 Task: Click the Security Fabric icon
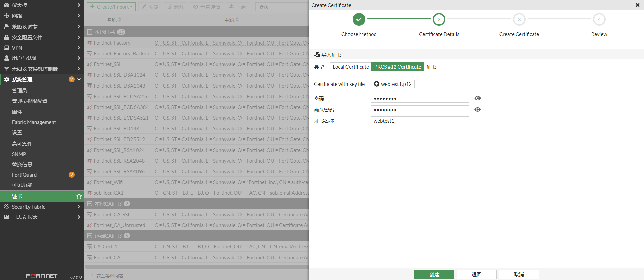click(6, 207)
